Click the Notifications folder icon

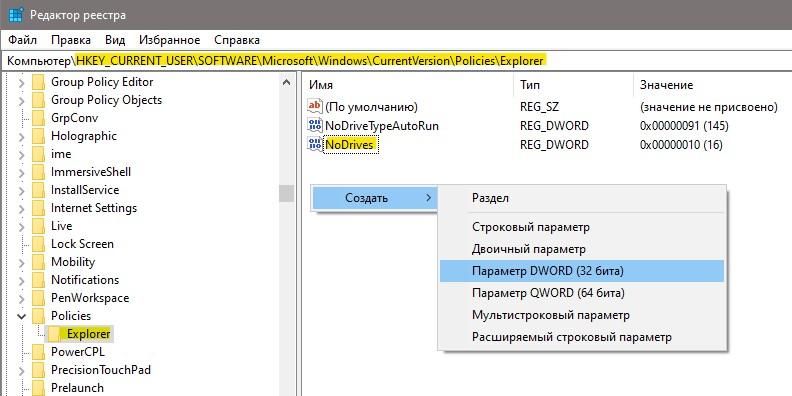pyautogui.click(x=38, y=280)
